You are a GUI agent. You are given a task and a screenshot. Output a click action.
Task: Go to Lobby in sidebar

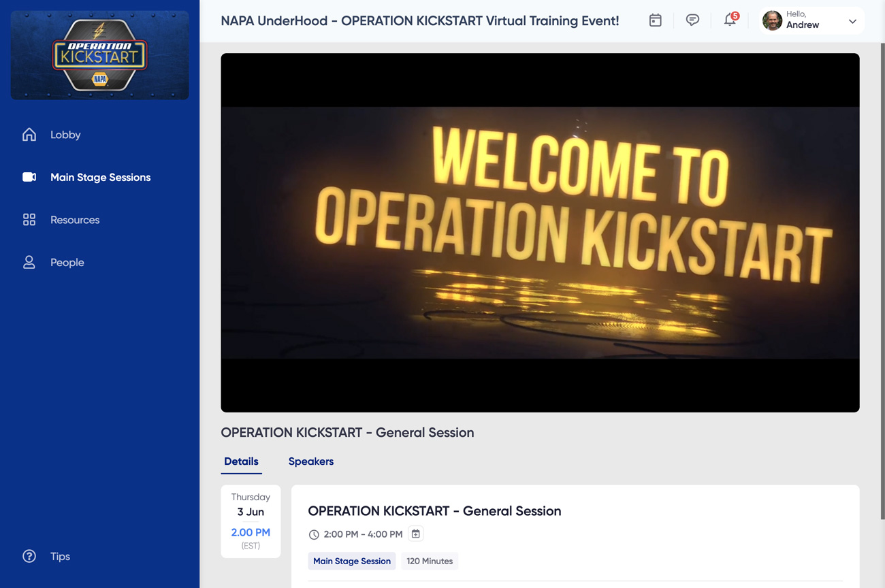click(65, 135)
